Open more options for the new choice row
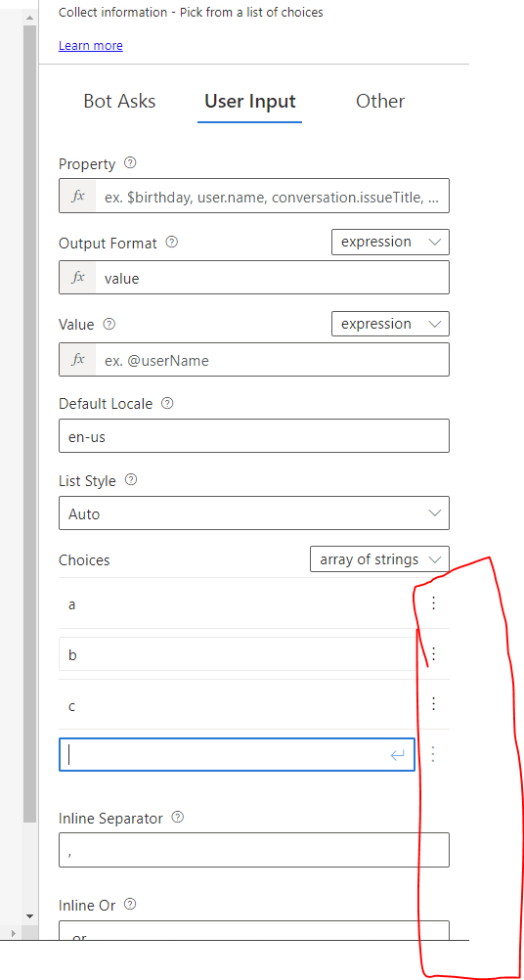524x980 pixels. click(x=434, y=754)
